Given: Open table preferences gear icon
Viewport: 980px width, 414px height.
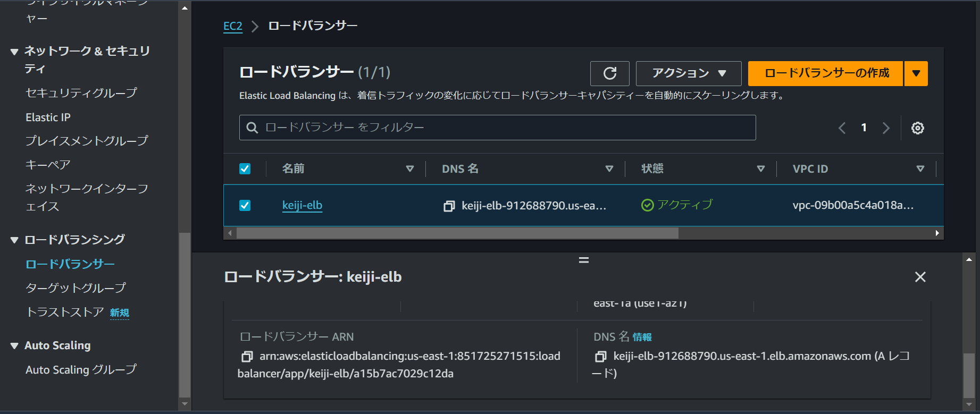Looking at the screenshot, I should click(x=917, y=128).
